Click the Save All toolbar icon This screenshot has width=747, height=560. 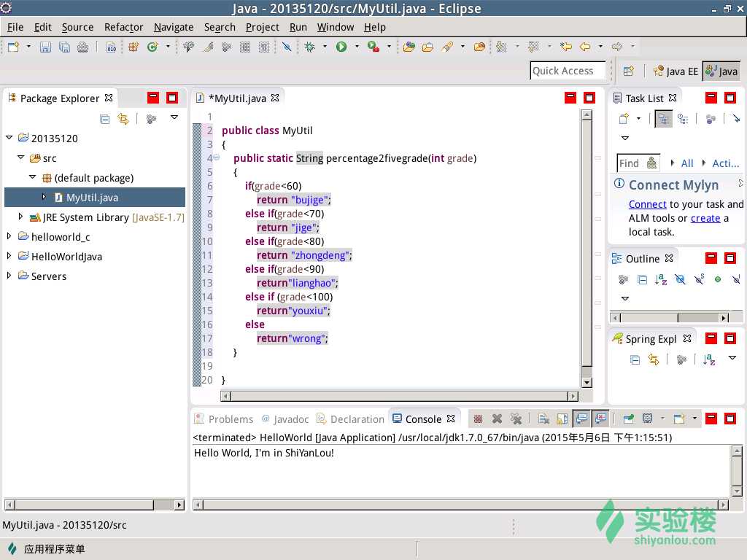click(x=64, y=47)
